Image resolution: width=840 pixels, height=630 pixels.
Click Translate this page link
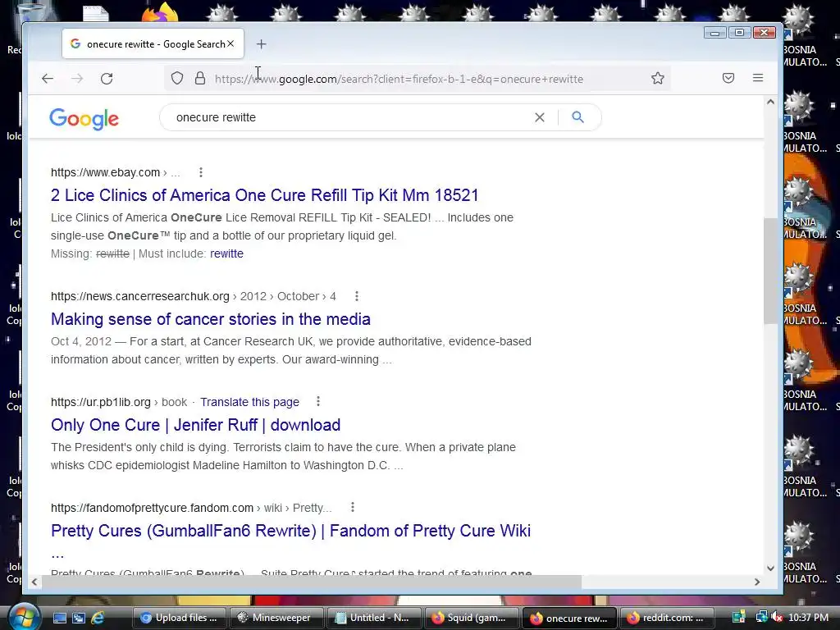click(x=249, y=402)
